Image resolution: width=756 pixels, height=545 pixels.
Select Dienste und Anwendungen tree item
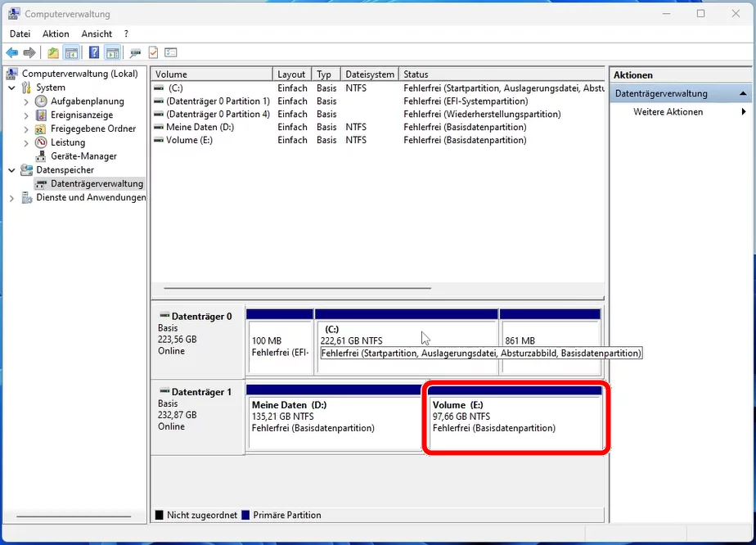point(91,198)
